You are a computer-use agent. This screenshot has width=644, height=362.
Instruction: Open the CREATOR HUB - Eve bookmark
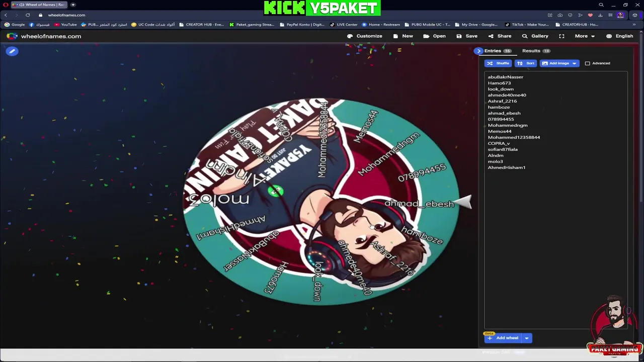[202, 25]
